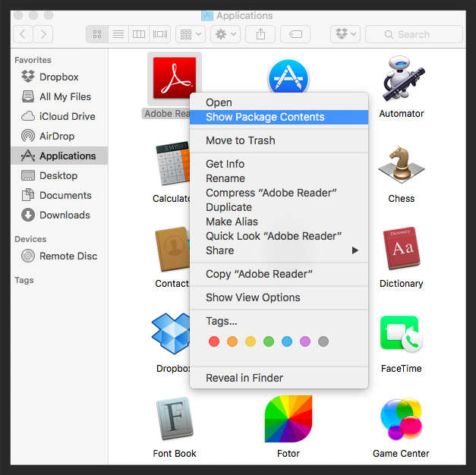Choose Compress "Adobe Reader"
This screenshot has width=476, height=475.
point(279,193)
